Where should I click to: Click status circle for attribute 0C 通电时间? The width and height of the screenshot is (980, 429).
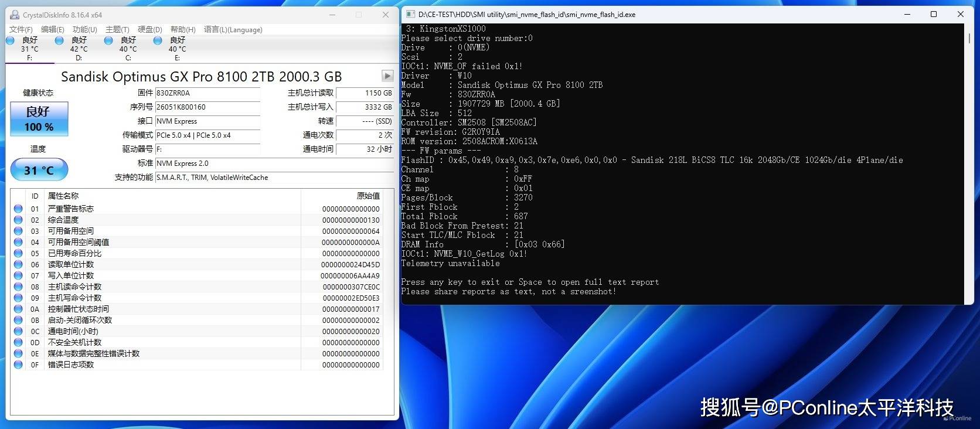(x=18, y=331)
